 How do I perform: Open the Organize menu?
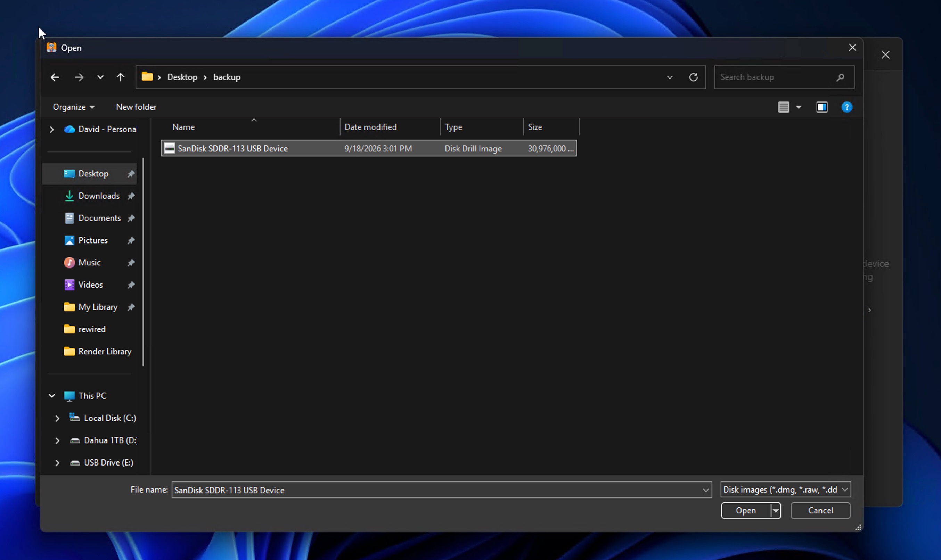point(74,107)
